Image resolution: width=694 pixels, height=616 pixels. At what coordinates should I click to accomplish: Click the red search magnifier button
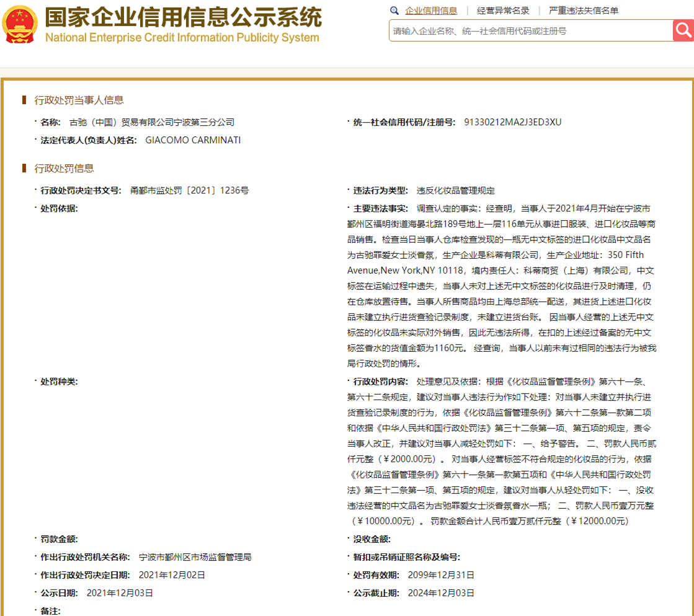click(683, 30)
